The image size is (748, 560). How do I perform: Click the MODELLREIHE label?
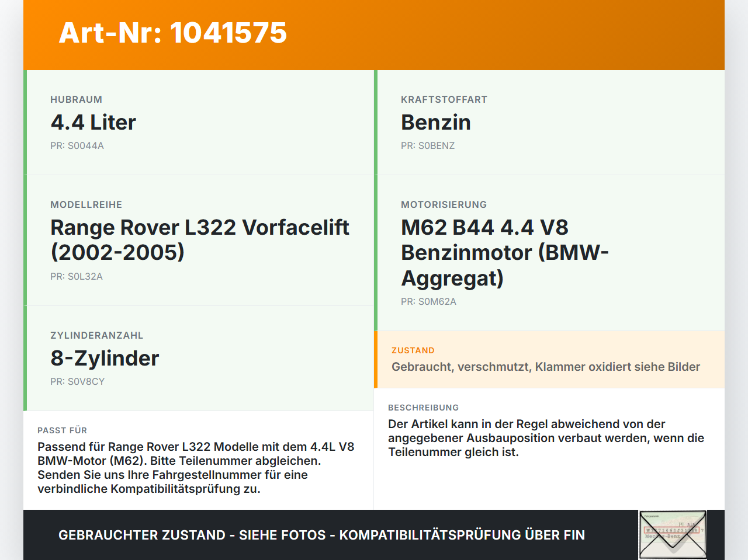click(86, 204)
